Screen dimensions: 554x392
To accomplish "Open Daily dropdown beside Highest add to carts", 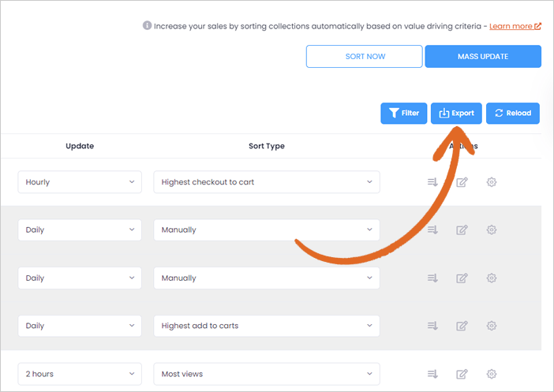I will coord(80,326).
